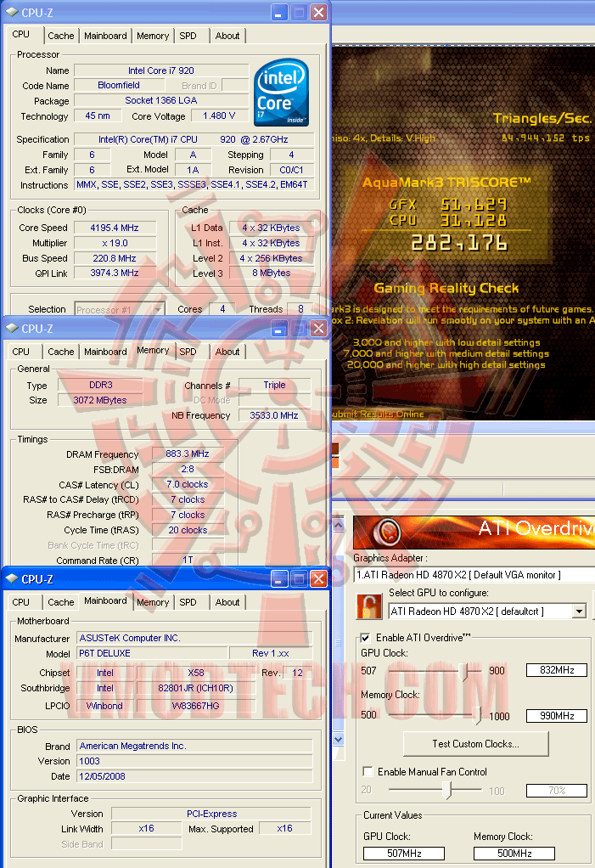This screenshot has width=595, height=868.
Task: Click the 990MHz memory clock value box
Action: (556, 716)
